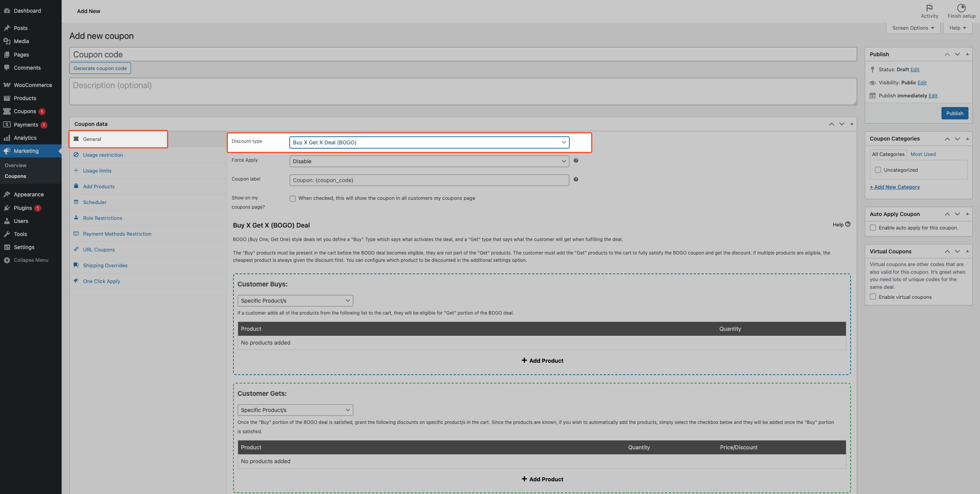Click into the Coupon code field
Image resolution: width=980 pixels, height=494 pixels.
coord(463,54)
